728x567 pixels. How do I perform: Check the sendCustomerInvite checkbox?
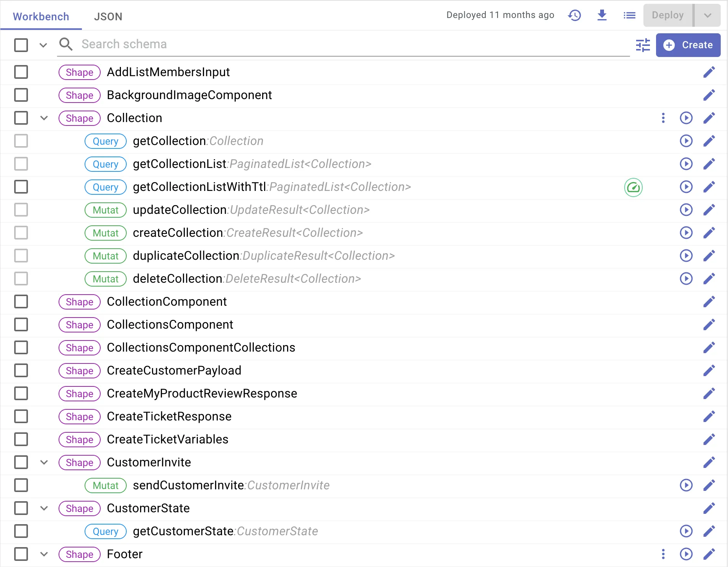coord(21,485)
